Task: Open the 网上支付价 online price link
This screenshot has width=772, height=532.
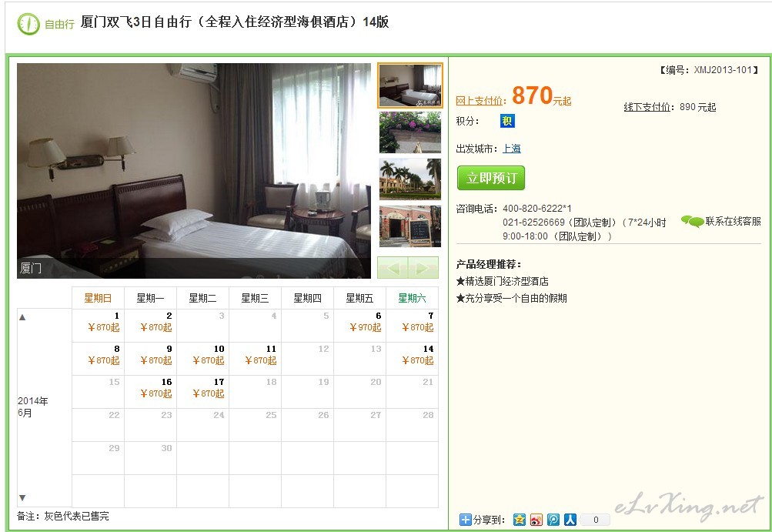Action: pos(480,101)
